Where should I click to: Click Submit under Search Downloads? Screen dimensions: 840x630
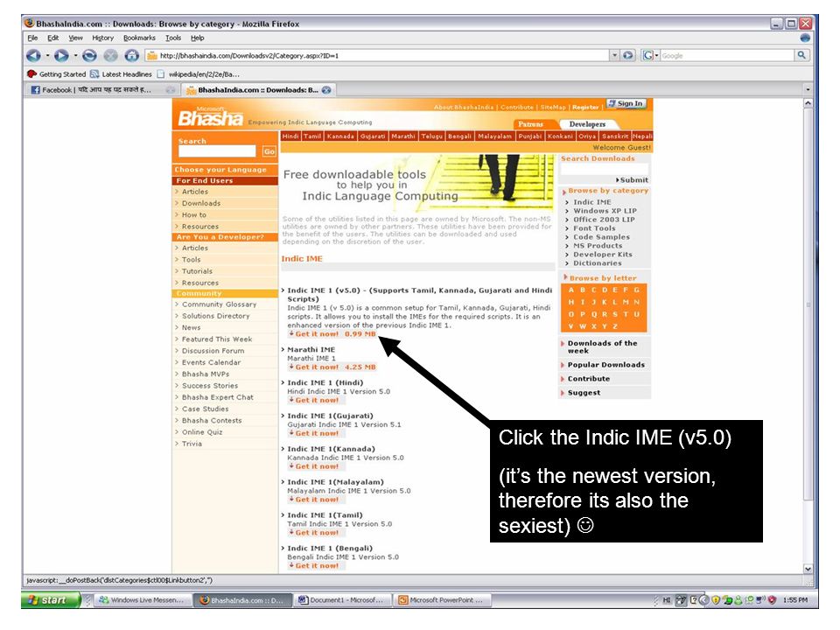point(632,180)
